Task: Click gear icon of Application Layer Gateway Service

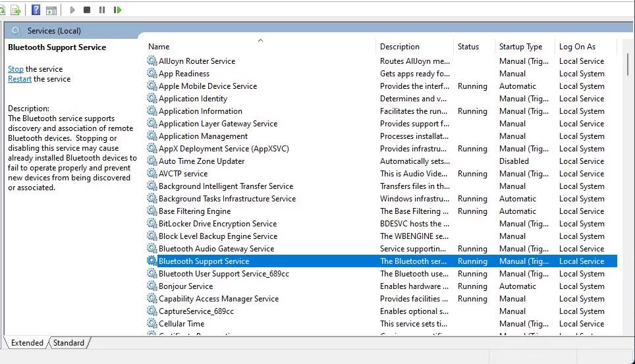Action: (152, 124)
